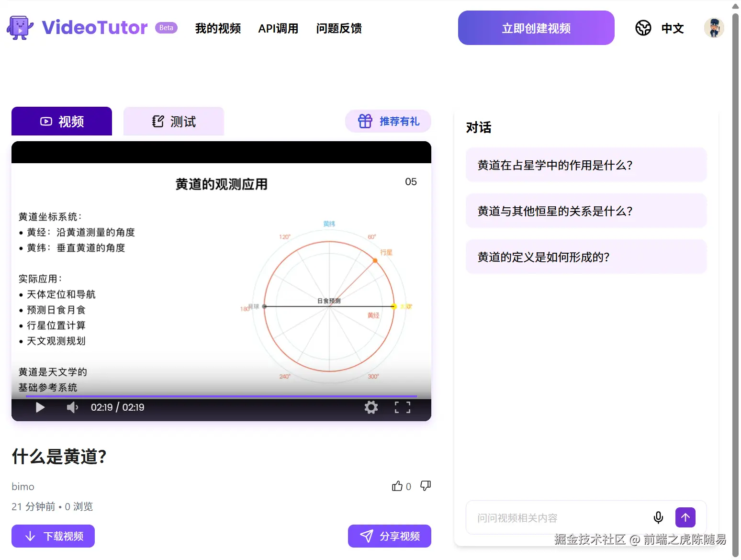Click the video title 什么是黄道?
This screenshot has height=560, width=741.
point(59,457)
